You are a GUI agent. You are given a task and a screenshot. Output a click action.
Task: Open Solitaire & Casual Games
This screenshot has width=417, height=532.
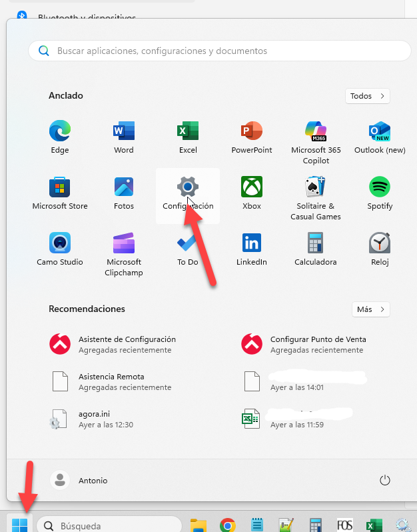(x=316, y=198)
